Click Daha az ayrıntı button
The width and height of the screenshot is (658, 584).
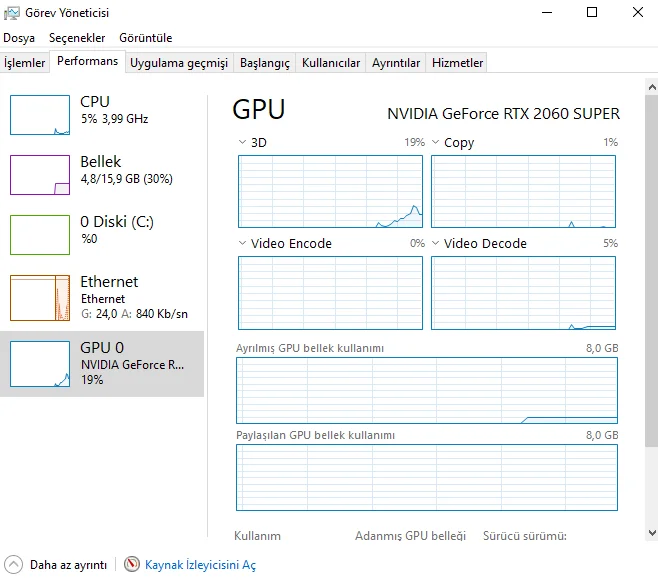tap(68, 565)
